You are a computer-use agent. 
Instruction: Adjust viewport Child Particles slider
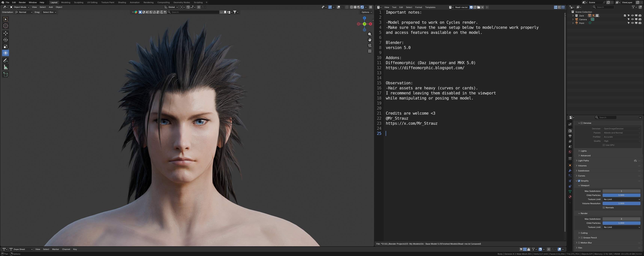622,195
